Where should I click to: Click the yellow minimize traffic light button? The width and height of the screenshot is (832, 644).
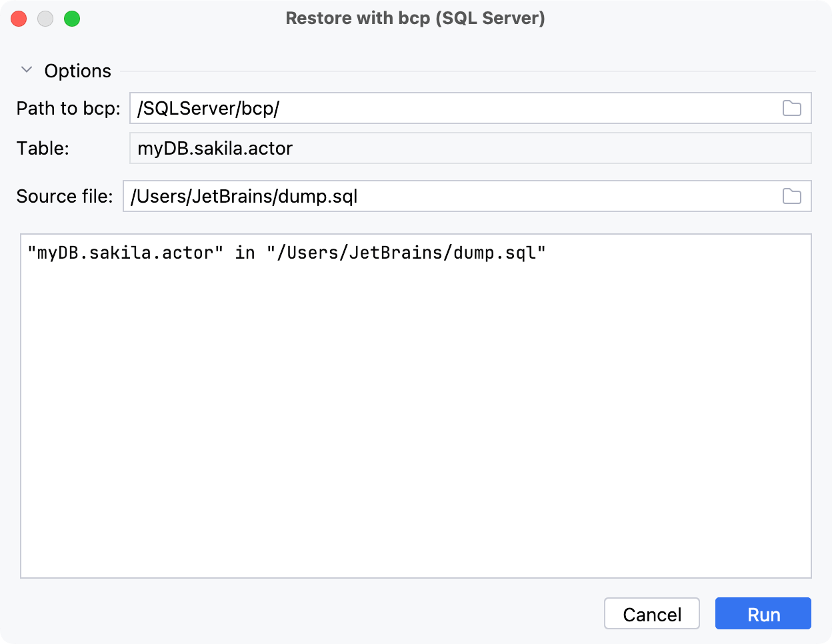[x=45, y=19]
